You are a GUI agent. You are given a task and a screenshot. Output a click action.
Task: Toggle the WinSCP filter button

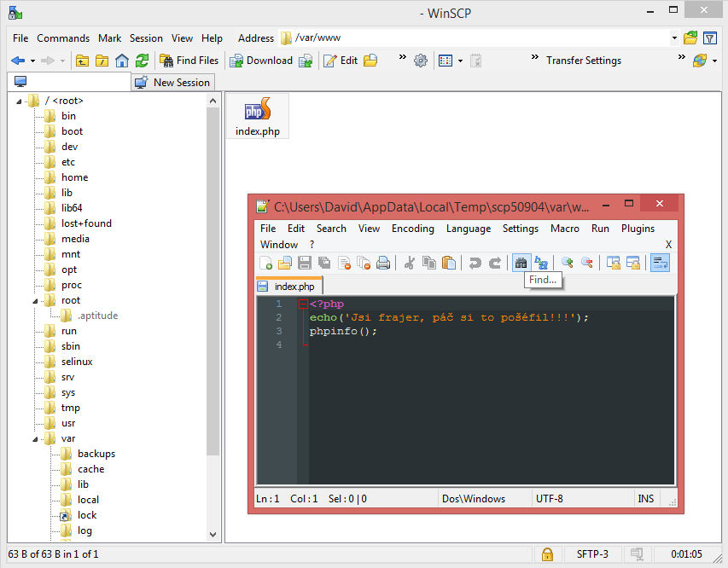point(710,38)
